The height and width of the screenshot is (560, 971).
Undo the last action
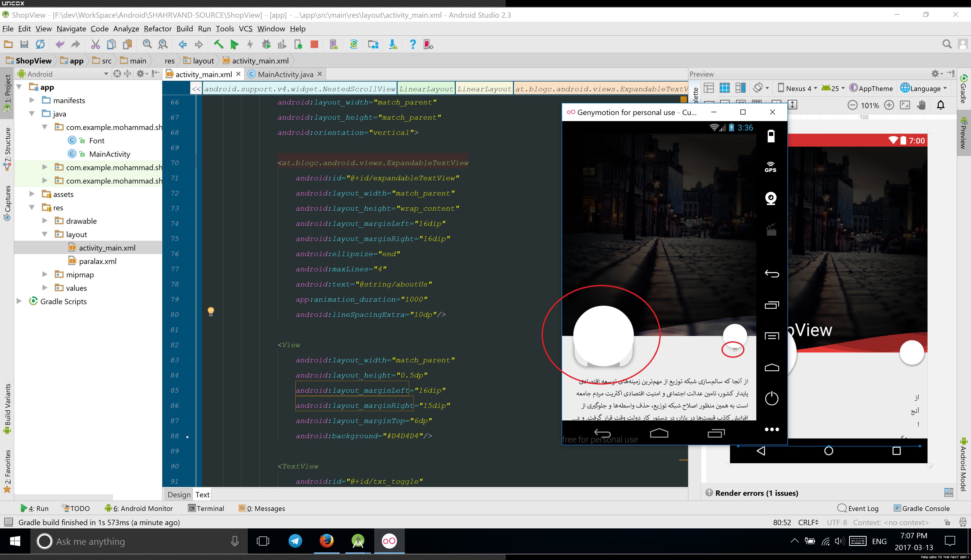pos(60,44)
